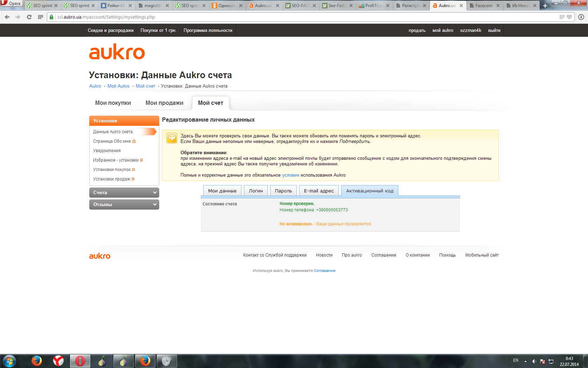This screenshot has height=368, width=588.
Task: Open Контакт со Службой поддержки footer link
Action: (275, 255)
